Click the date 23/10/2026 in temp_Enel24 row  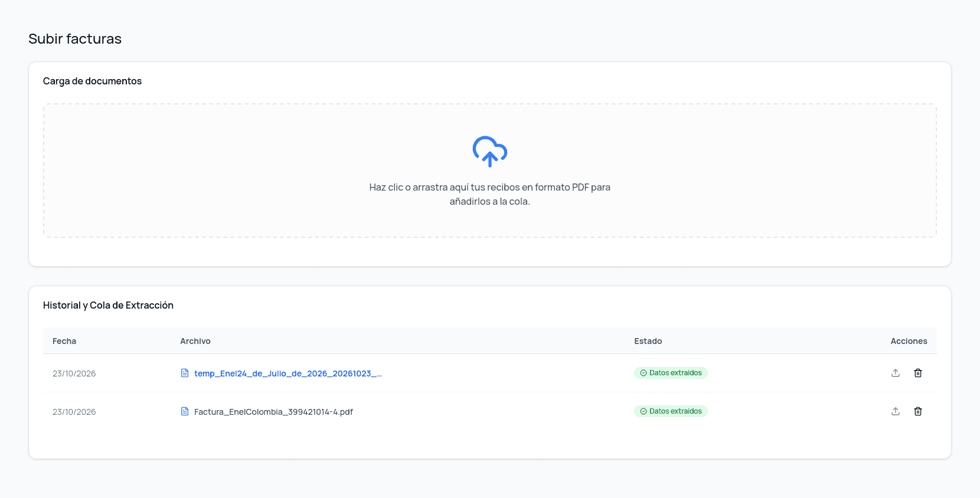coord(74,373)
